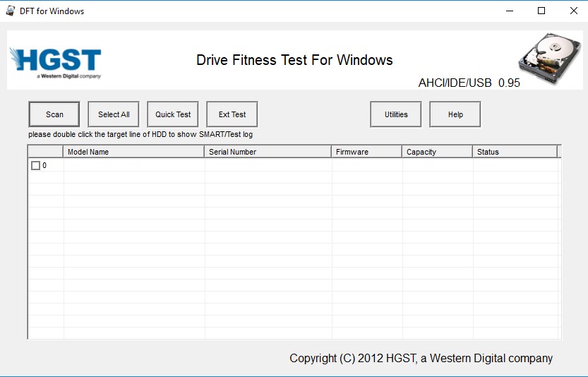Image resolution: width=588 pixels, height=377 pixels.
Task: Click the Status column header
Action: (x=515, y=152)
